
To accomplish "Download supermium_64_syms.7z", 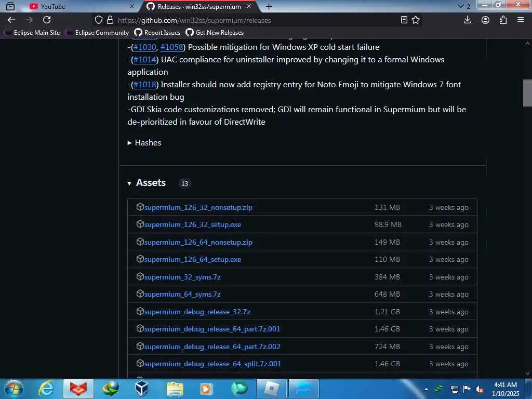I will click(182, 294).
